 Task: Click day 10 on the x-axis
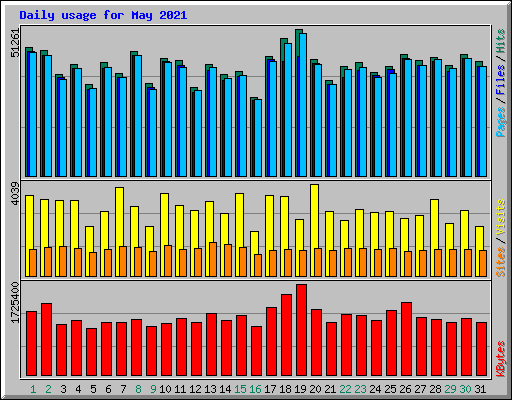tap(165, 389)
